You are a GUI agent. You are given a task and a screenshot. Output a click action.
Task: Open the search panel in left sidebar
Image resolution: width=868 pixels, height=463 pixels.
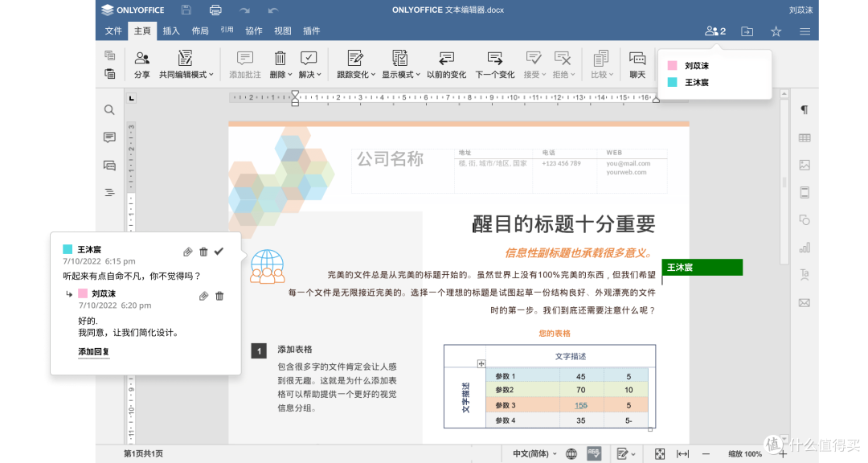109,110
